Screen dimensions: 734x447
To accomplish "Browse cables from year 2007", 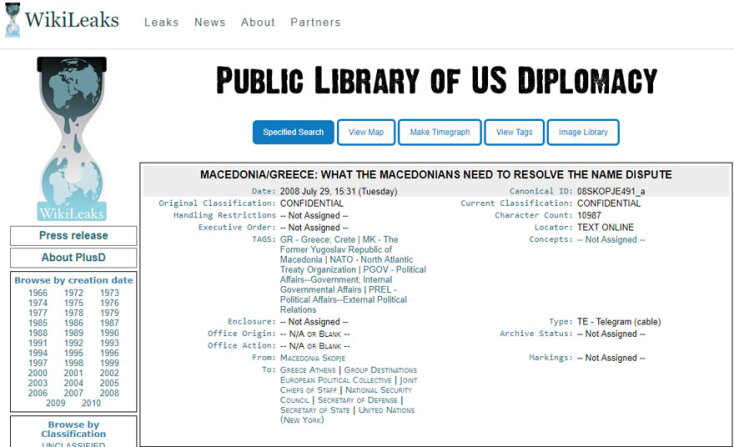I will coord(73,393).
